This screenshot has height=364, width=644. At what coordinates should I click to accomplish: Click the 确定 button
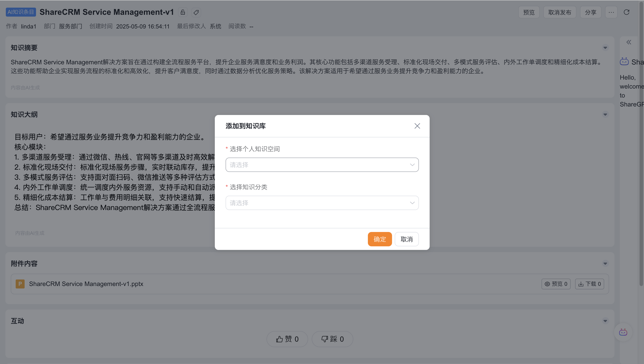(380, 239)
